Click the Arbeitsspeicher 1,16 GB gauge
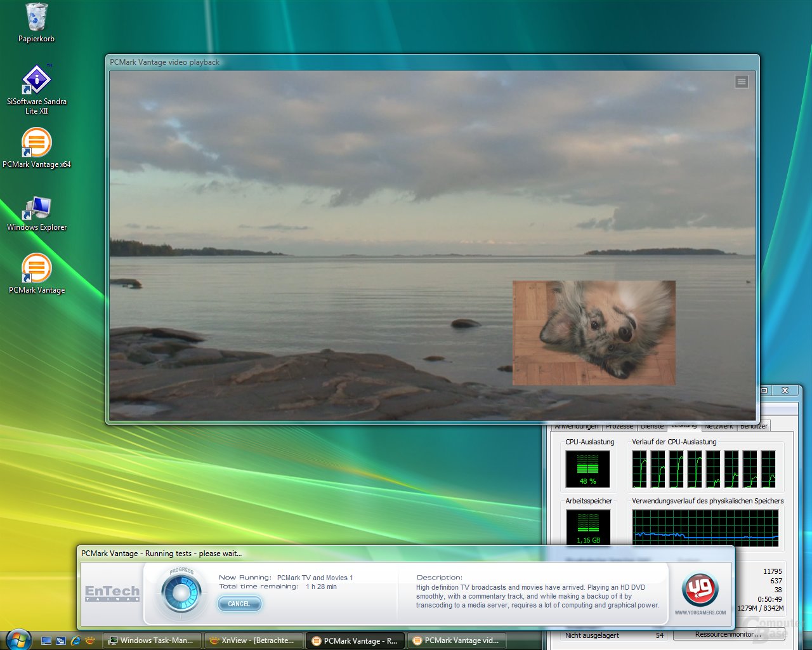The image size is (812, 650). (587, 527)
